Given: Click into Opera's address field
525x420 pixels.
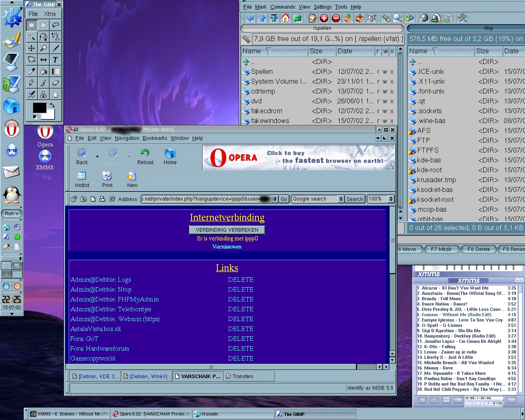Looking at the screenshot, I should click(x=206, y=199).
